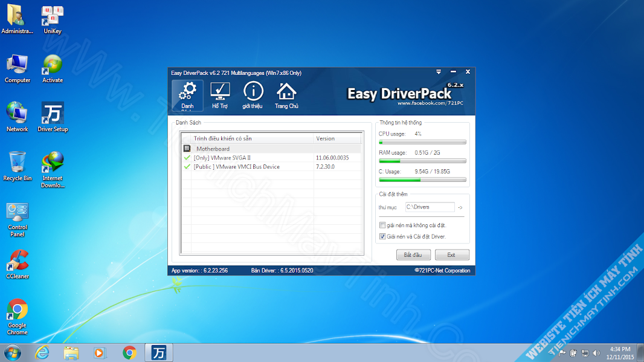Click the CPU usage progress bar
Viewport: 644px width, 362px height.
tap(422, 142)
